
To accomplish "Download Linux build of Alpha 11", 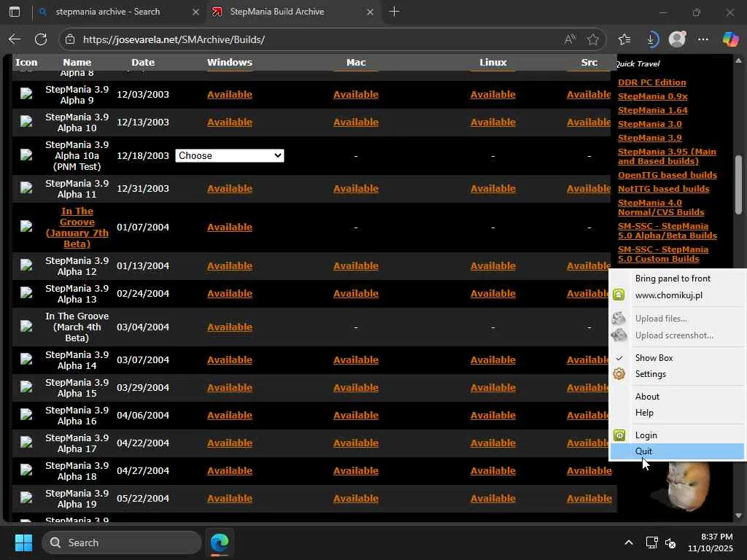I will point(493,189).
